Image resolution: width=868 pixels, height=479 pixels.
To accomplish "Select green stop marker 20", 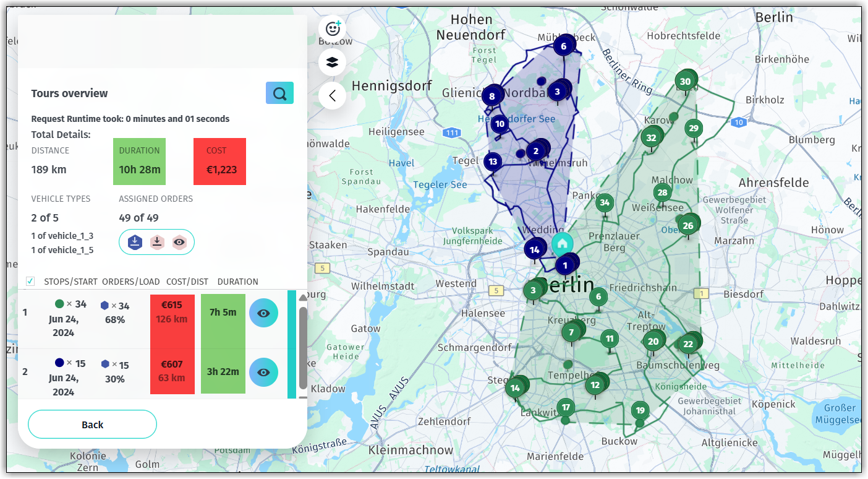I will 653,342.
